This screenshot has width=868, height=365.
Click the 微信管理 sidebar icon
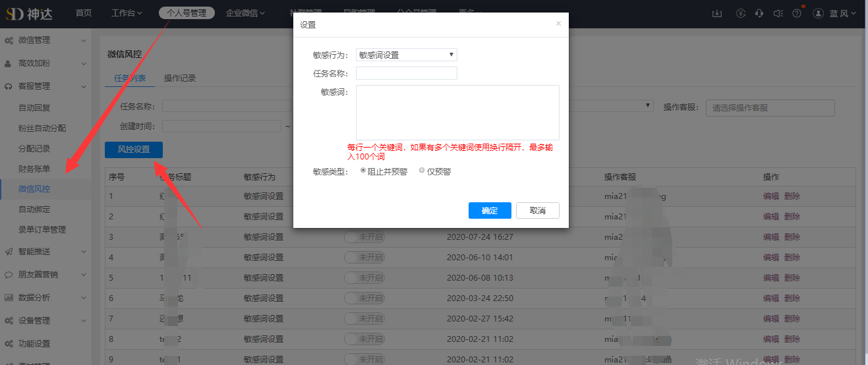coord(9,41)
